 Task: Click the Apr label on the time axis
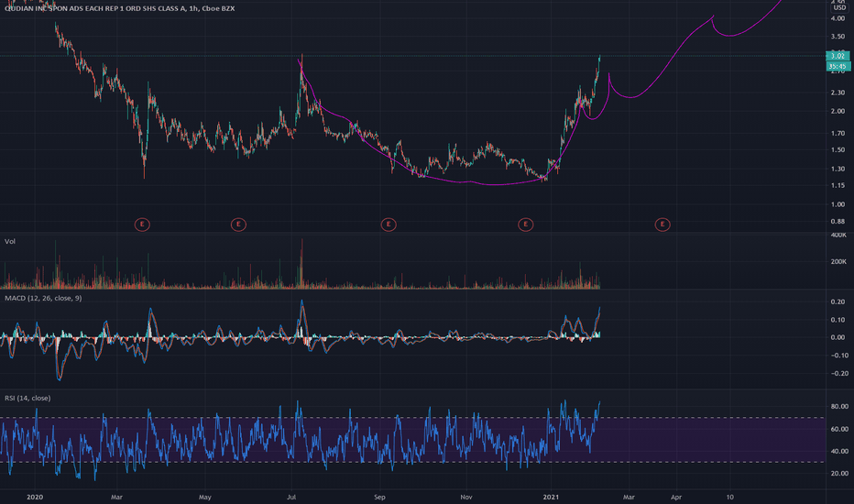(x=676, y=497)
